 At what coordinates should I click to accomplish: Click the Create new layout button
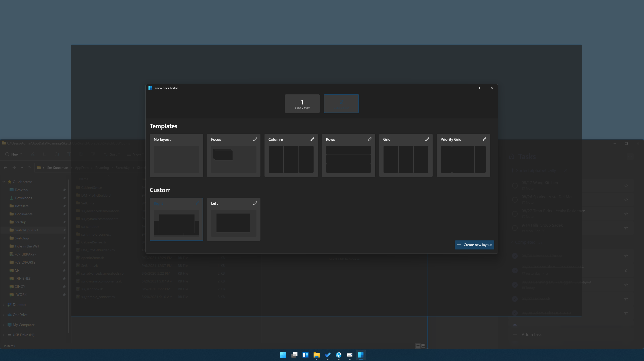coord(474,244)
